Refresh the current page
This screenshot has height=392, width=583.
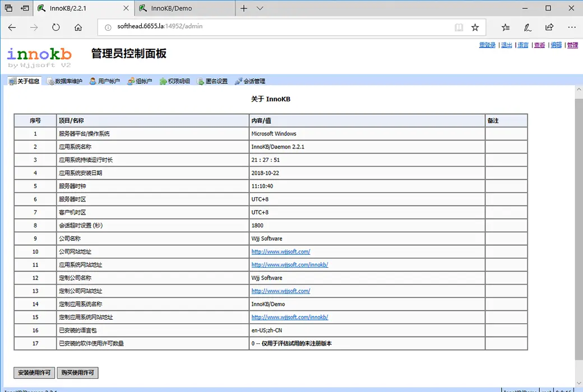(x=55, y=27)
